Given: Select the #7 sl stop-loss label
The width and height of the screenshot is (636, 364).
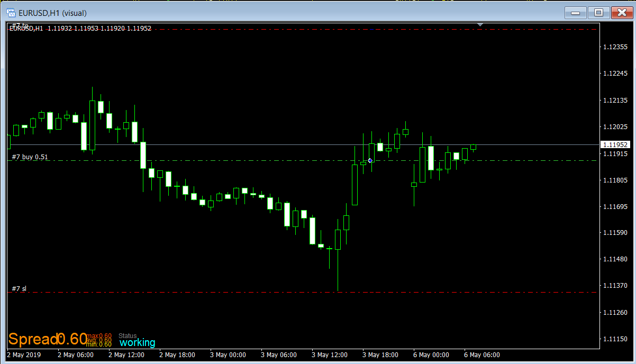Looking at the screenshot, I should [x=19, y=289].
